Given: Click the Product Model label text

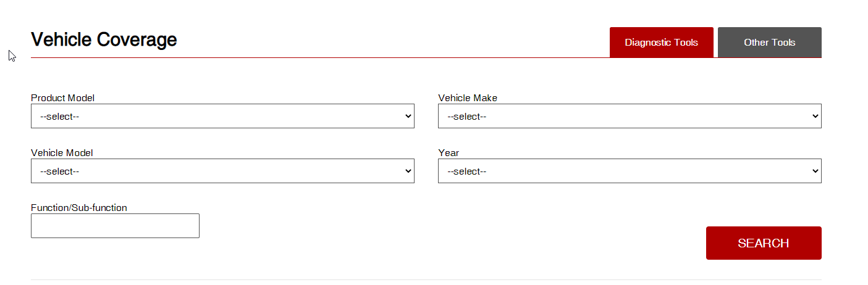Looking at the screenshot, I should click(x=62, y=97).
